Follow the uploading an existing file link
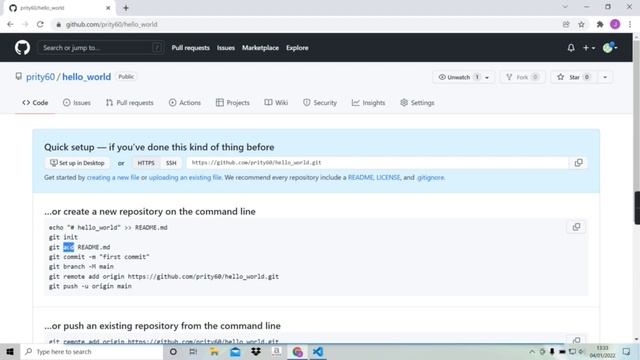 [x=185, y=178]
